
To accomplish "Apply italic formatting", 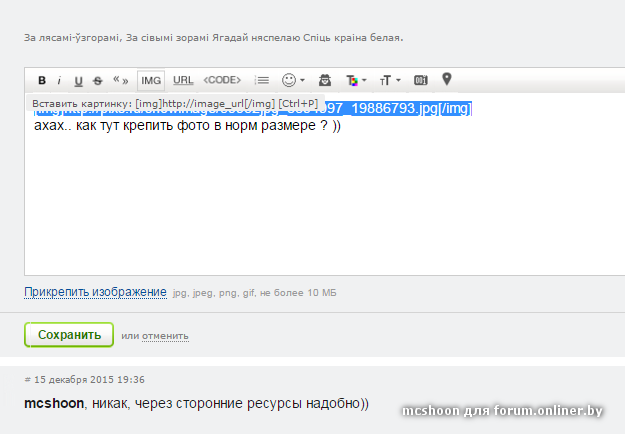I will (x=59, y=81).
